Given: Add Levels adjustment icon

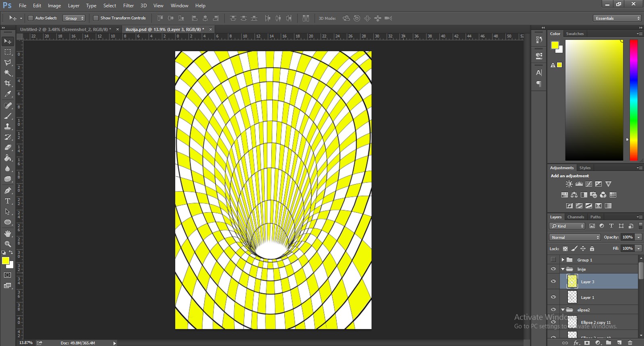Looking at the screenshot, I should 579,184.
